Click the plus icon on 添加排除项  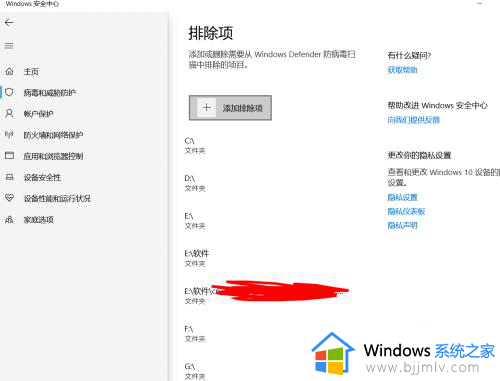[206, 107]
